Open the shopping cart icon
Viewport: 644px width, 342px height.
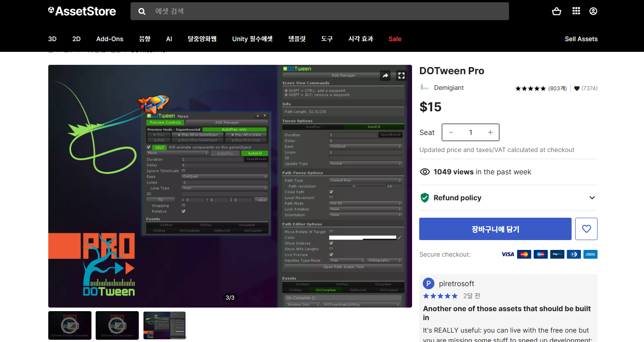click(x=556, y=11)
